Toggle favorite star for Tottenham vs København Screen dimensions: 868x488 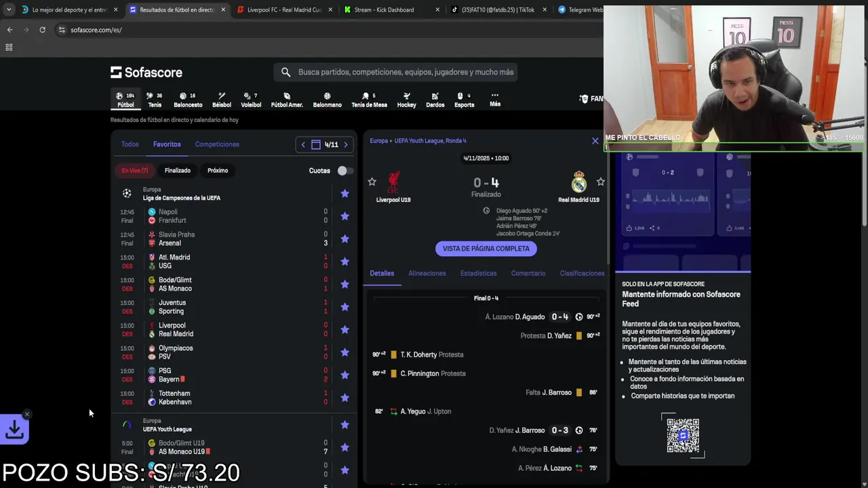point(344,398)
